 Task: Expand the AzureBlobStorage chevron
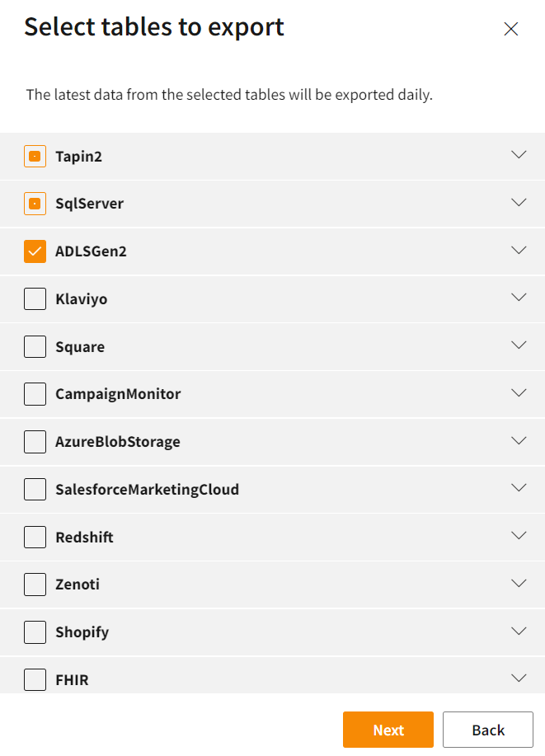519,440
